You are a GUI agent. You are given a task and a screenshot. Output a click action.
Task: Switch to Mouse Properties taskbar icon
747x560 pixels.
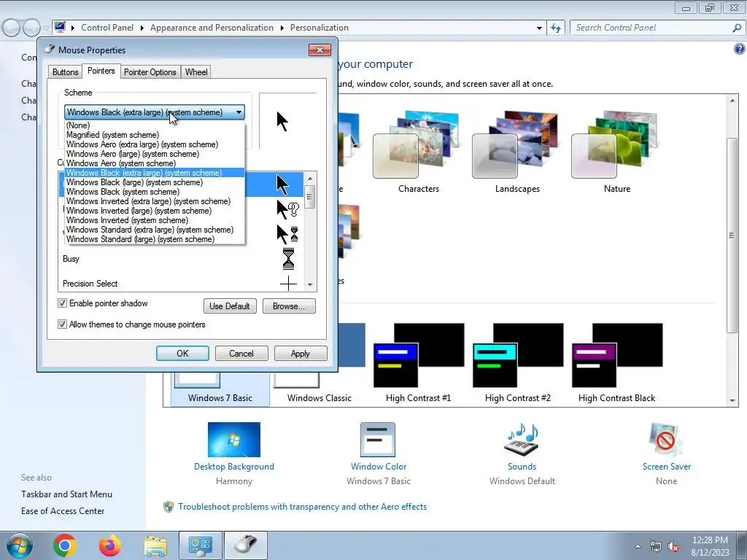pyautogui.click(x=246, y=545)
